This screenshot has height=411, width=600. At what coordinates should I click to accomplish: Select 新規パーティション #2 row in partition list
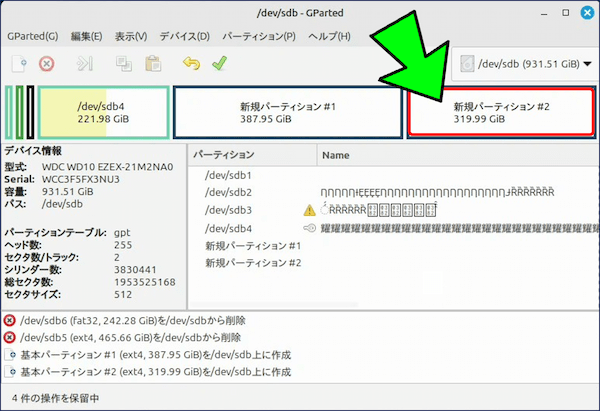253,263
